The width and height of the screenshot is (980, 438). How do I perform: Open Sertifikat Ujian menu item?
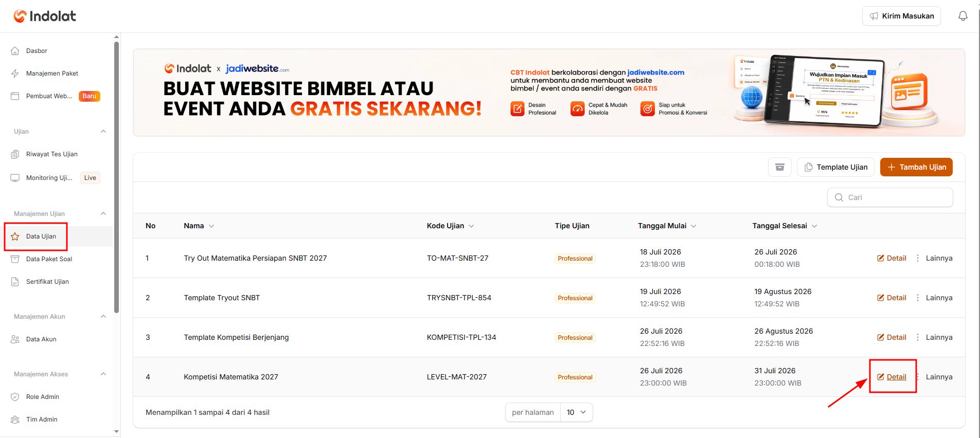click(47, 282)
